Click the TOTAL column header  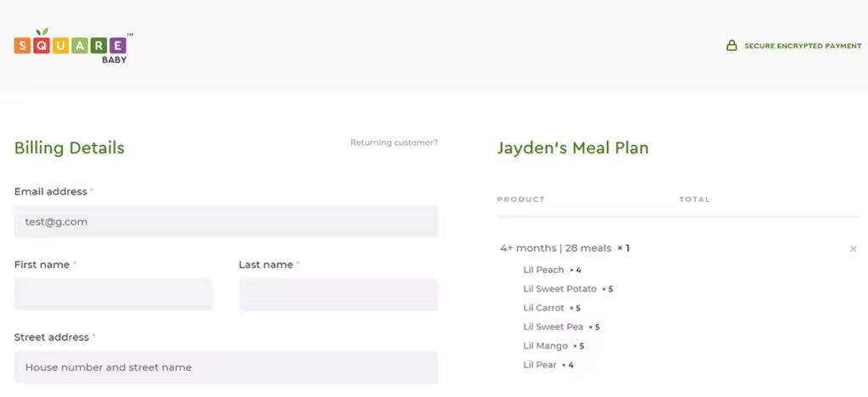pyautogui.click(x=695, y=199)
